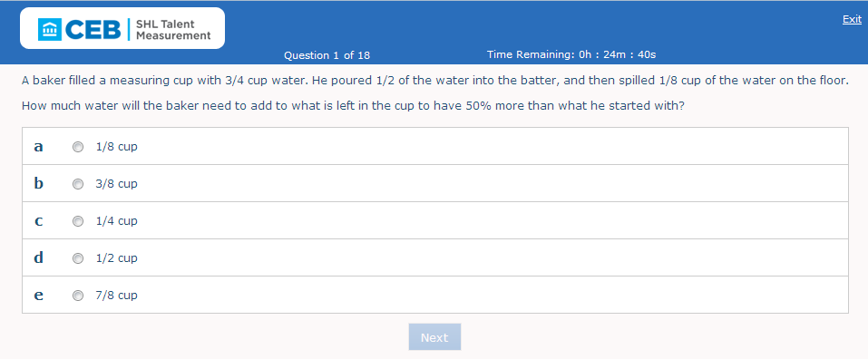Click the '7/8 cup' answer text
Screen dimensions: 868x359
tap(116, 296)
